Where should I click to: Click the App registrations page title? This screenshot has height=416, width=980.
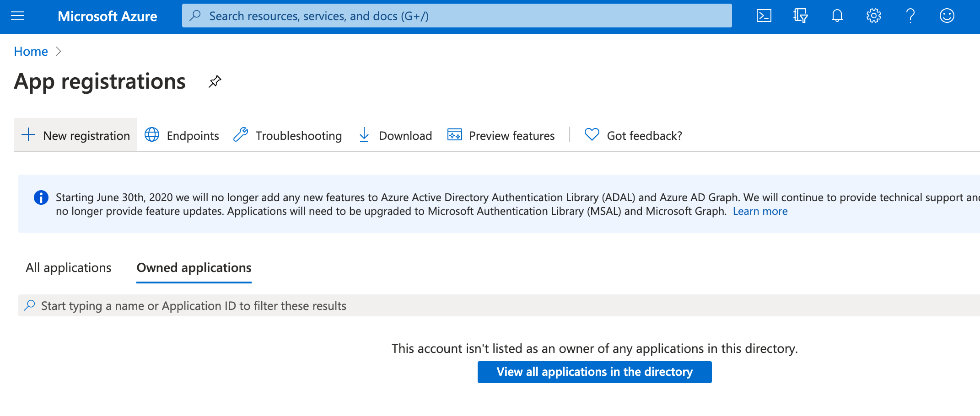click(100, 82)
